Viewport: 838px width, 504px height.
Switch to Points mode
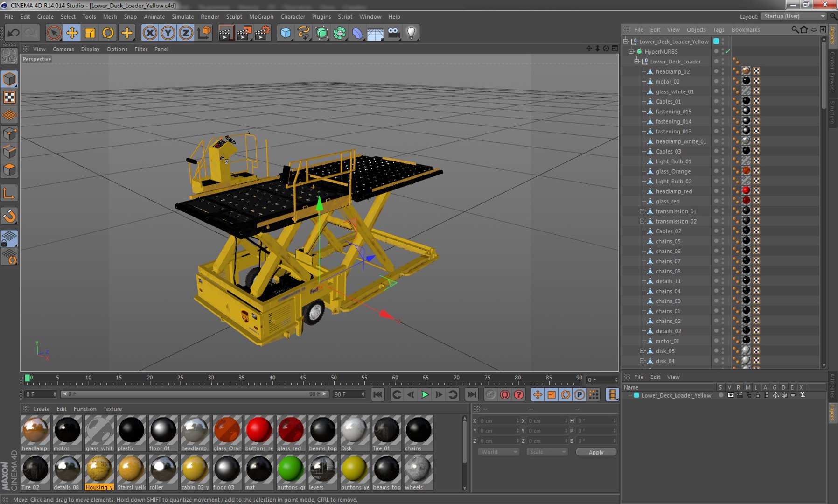coord(9,134)
